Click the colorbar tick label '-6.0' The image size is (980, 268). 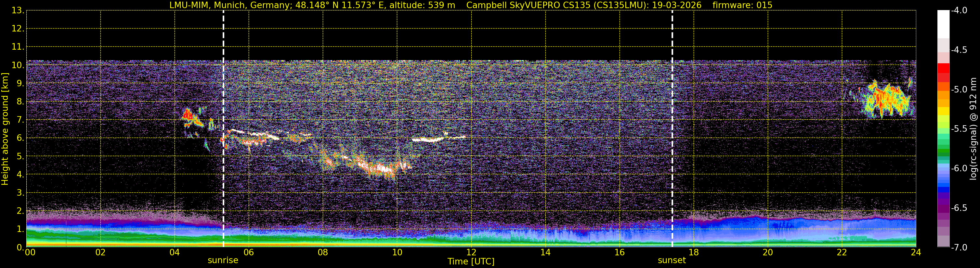click(959, 168)
